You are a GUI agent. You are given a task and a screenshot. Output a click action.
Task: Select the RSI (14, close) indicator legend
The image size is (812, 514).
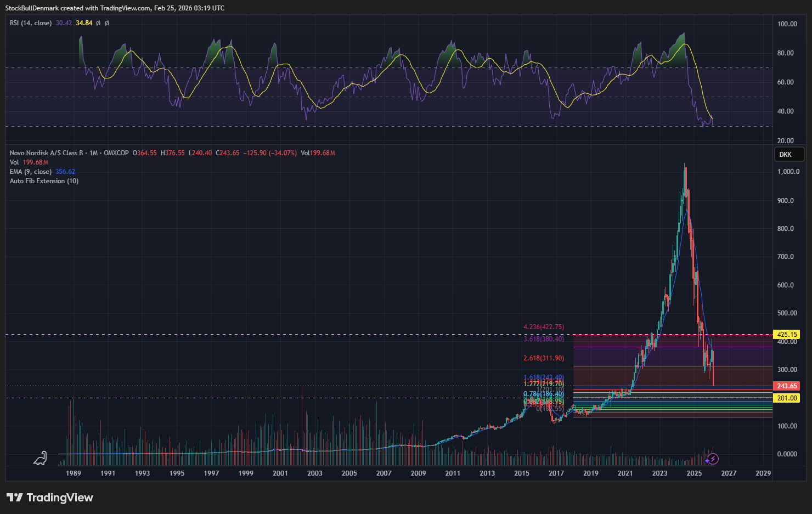[31, 23]
